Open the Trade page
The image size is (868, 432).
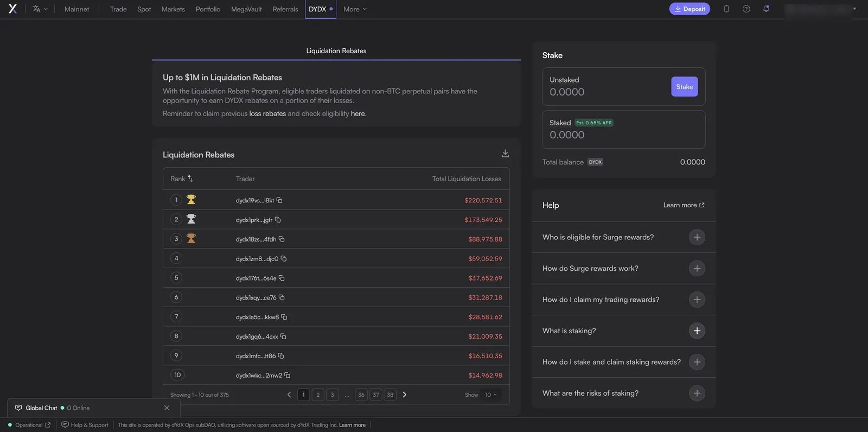click(118, 9)
